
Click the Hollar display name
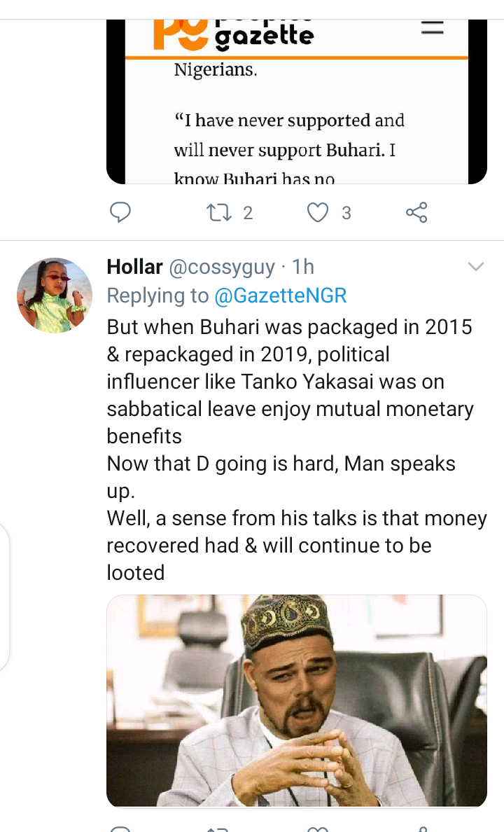(x=135, y=267)
